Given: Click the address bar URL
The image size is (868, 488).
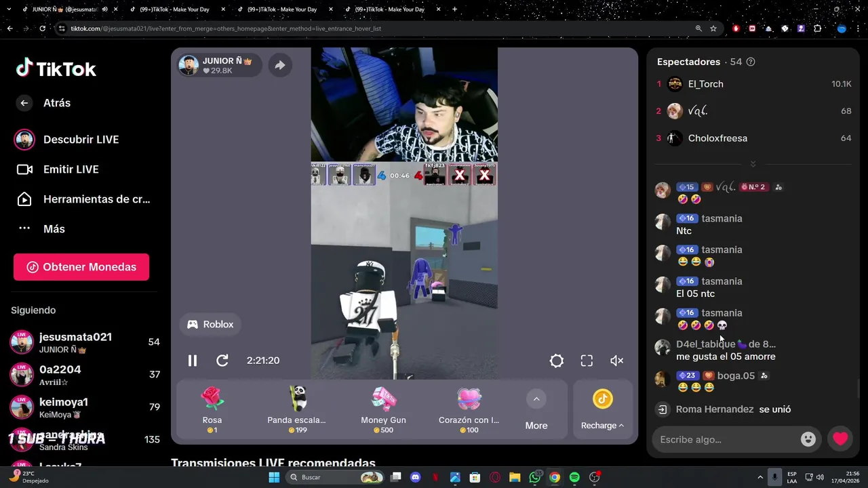Looking at the screenshot, I should (x=226, y=28).
